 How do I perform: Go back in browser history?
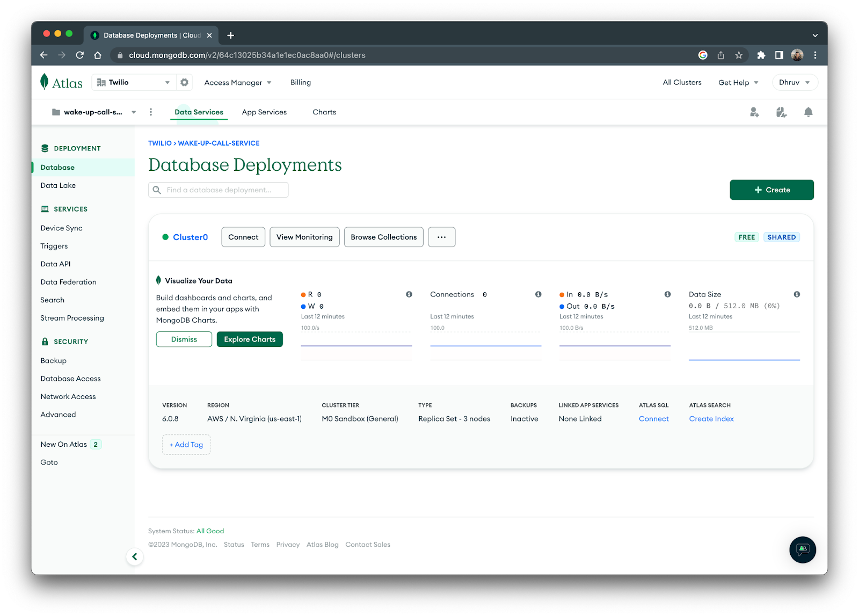(44, 55)
